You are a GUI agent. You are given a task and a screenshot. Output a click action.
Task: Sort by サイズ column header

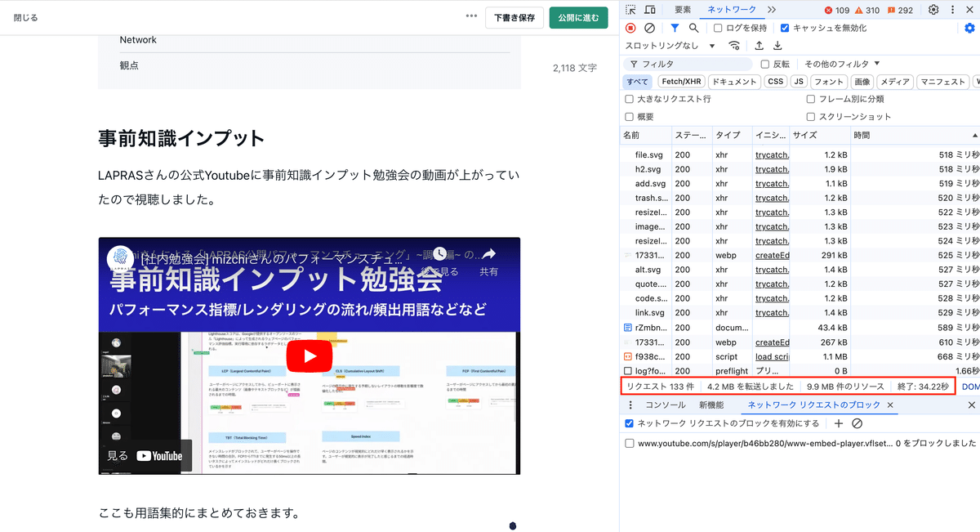click(819, 135)
